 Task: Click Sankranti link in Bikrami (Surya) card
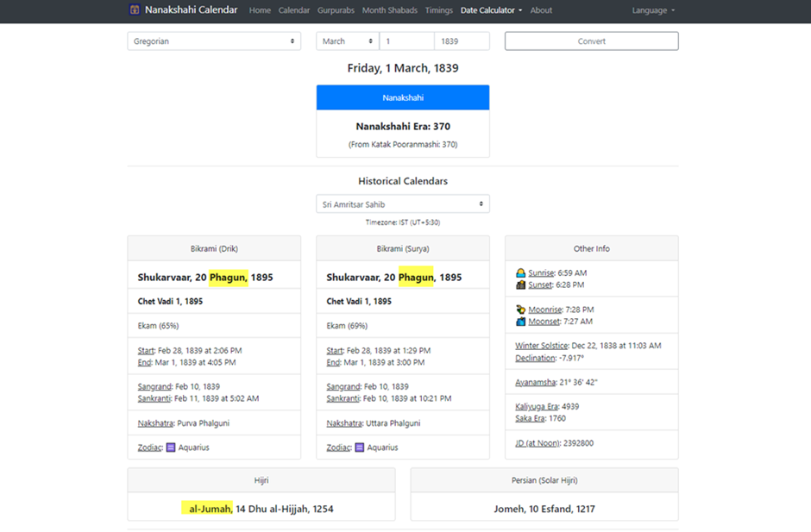coord(343,398)
